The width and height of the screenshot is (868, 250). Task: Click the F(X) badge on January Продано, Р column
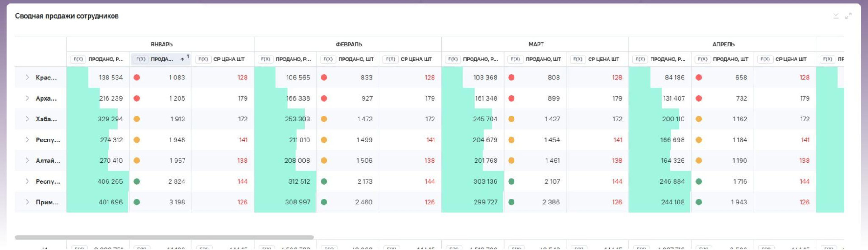pyautogui.click(x=78, y=59)
